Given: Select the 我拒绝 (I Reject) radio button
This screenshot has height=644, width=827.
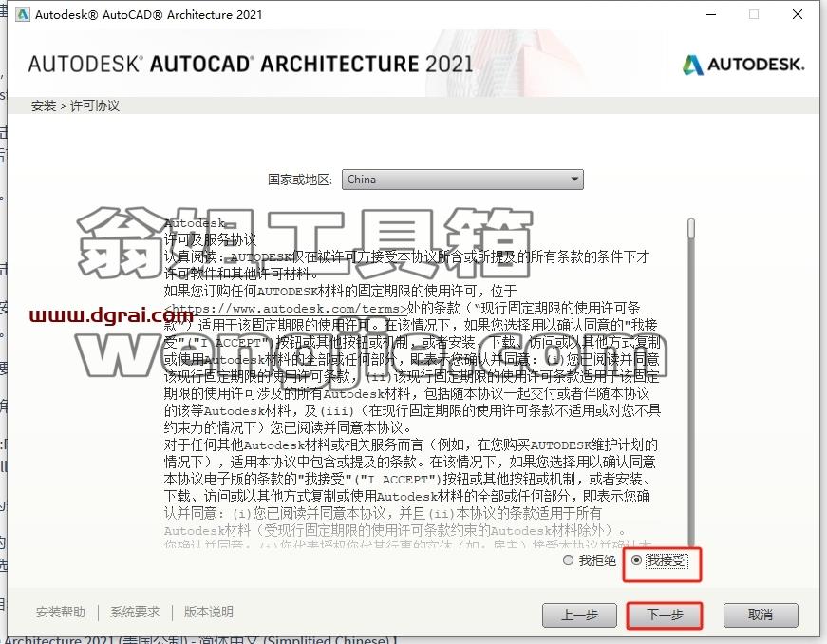Looking at the screenshot, I should pos(568,560).
